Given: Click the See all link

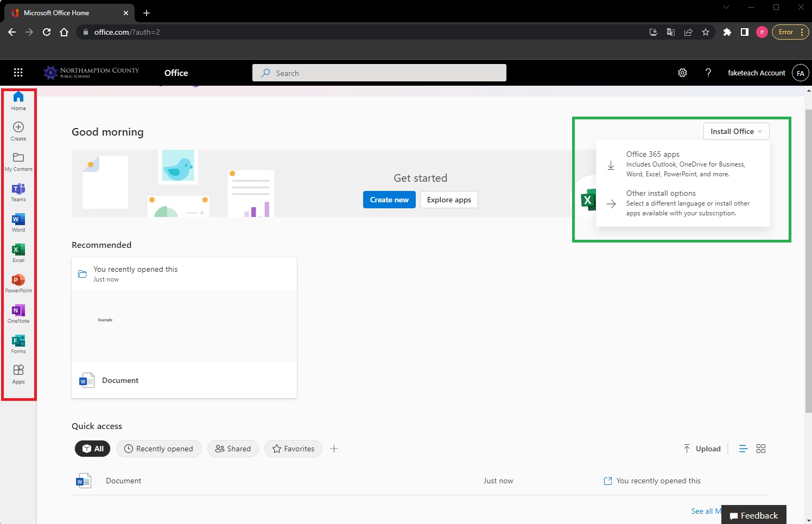Looking at the screenshot, I should tap(706, 511).
